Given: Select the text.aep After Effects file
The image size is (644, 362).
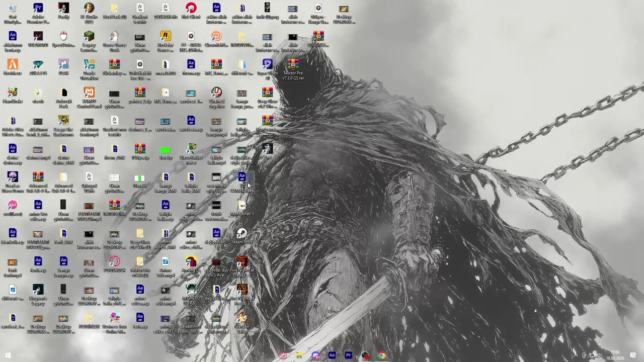Looking at the screenshot, I should 140,321.
